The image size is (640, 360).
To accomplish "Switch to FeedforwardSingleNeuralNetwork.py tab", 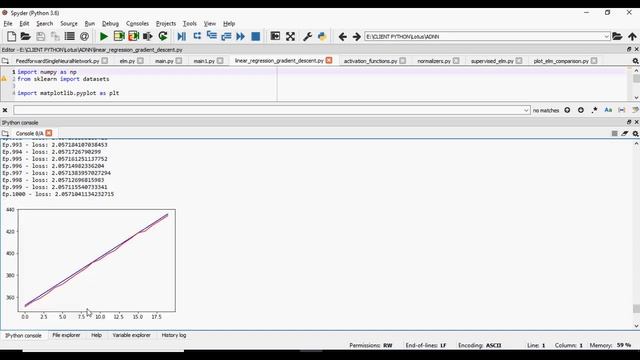I will point(57,61).
